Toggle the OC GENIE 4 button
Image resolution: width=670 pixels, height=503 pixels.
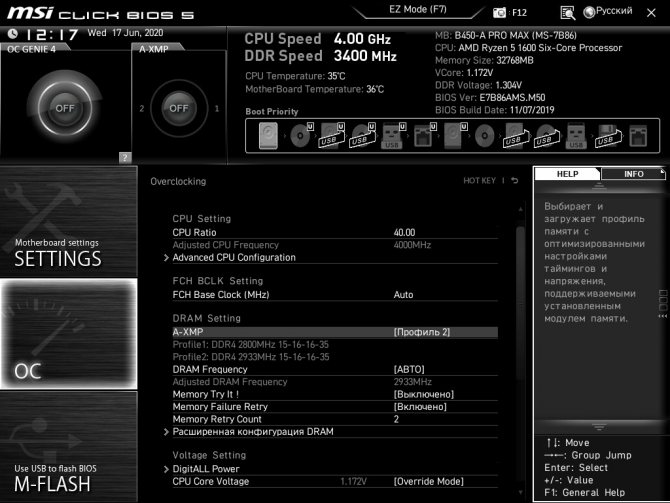coord(65,107)
